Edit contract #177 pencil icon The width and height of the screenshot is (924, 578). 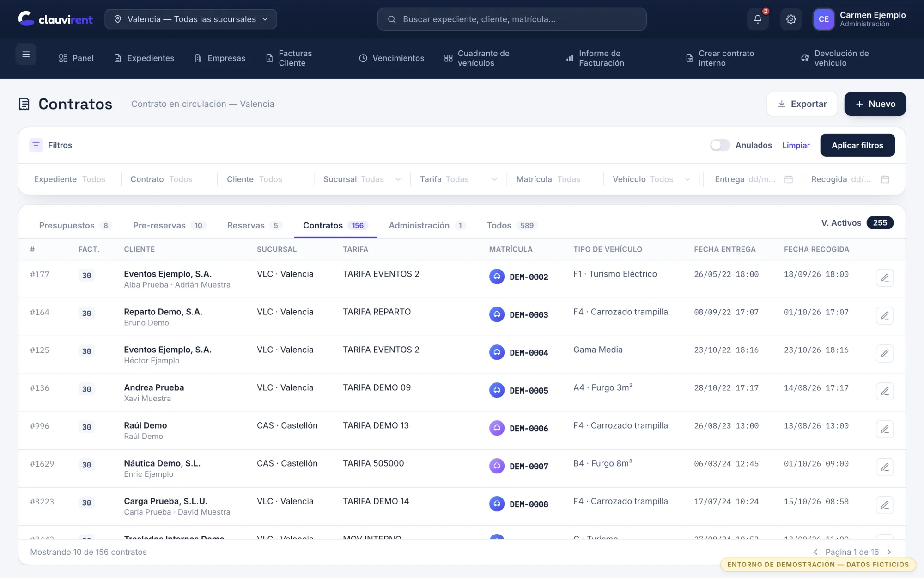click(x=884, y=277)
